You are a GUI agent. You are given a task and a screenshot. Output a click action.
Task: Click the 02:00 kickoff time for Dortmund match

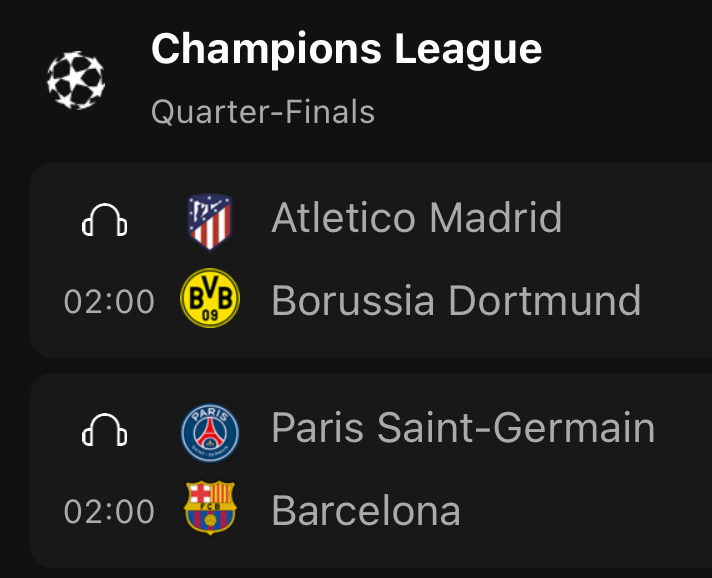(109, 302)
